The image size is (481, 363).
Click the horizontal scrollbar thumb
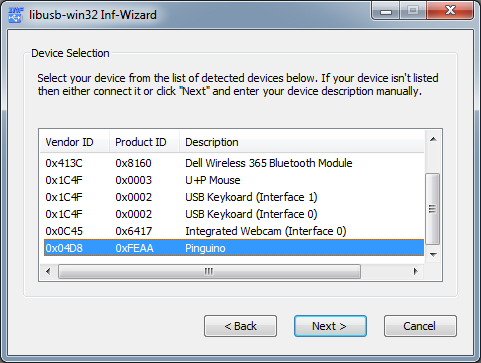click(209, 271)
